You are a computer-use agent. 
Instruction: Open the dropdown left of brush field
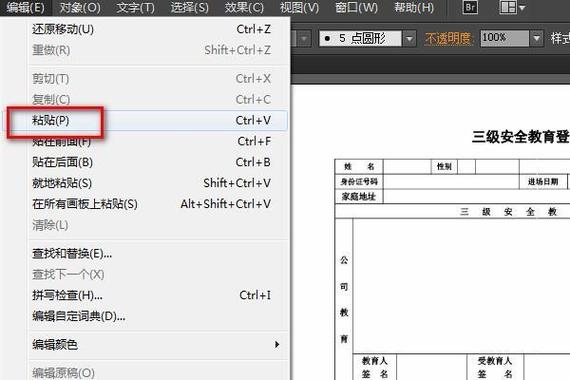coord(305,38)
